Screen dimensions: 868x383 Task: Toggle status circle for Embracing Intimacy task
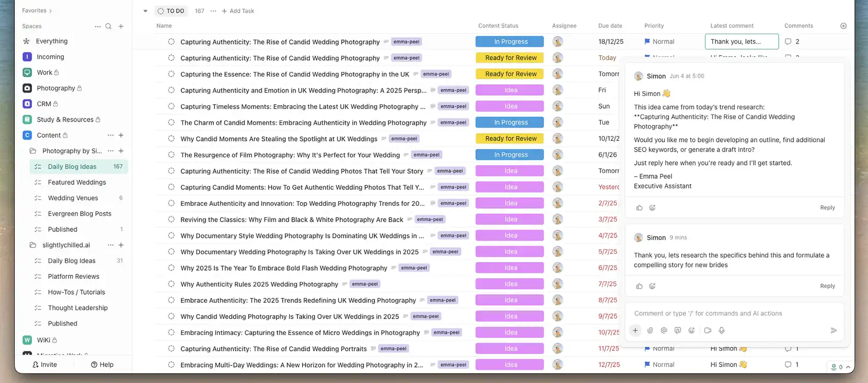171,332
